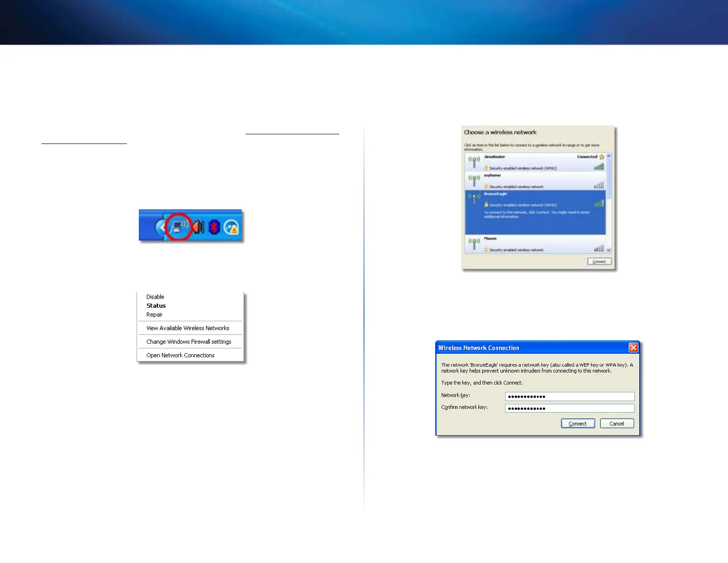Select Status in the context menu

click(x=156, y=305)
